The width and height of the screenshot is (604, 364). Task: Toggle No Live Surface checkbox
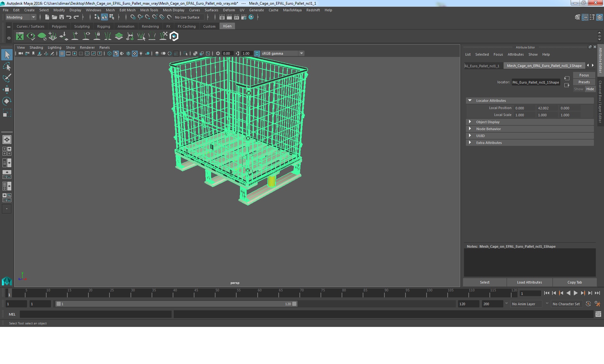[x=187, y=17]
